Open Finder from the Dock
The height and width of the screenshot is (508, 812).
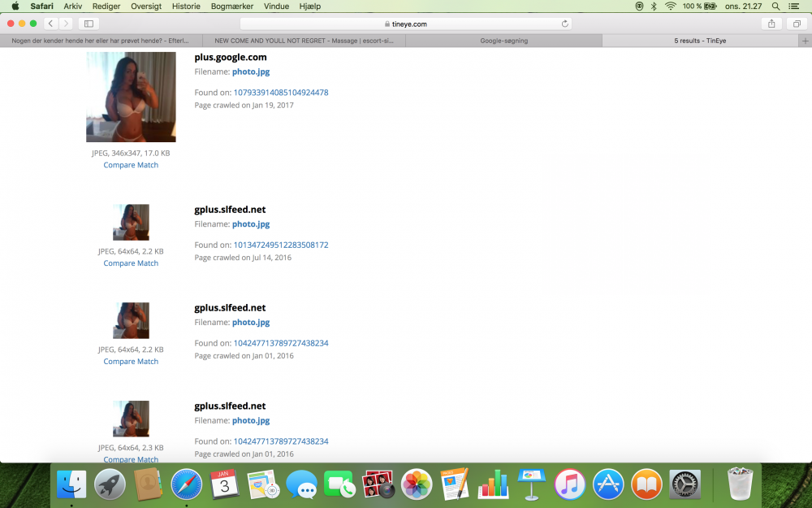(71, 484)
